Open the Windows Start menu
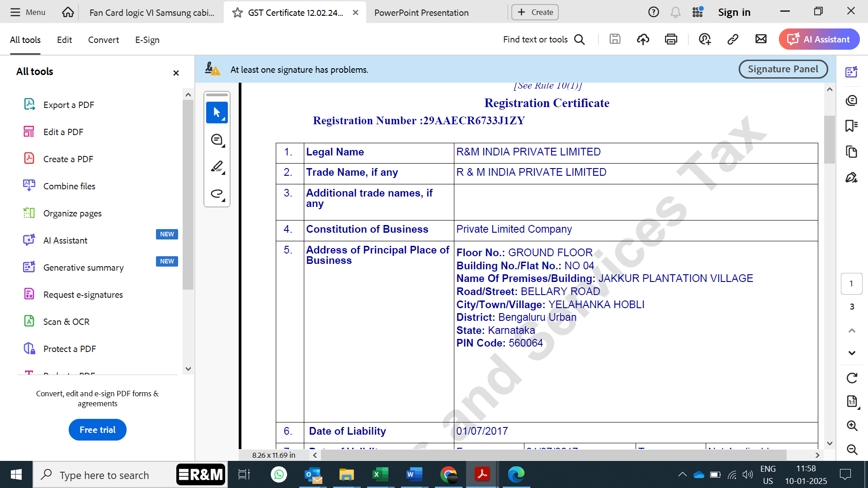The height and width of the screenshot is (488, 868). click(x=16, y=475)
